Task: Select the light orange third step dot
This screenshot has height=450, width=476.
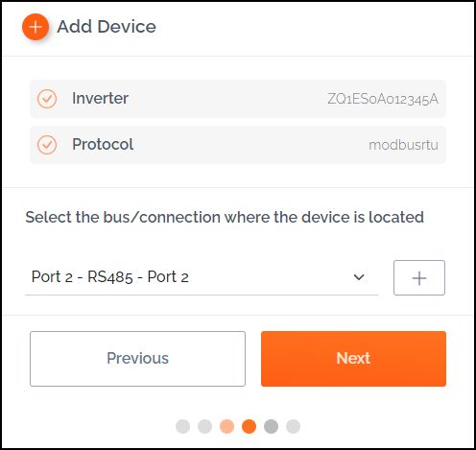Action: pyautogui.click(x=226, y=426)
